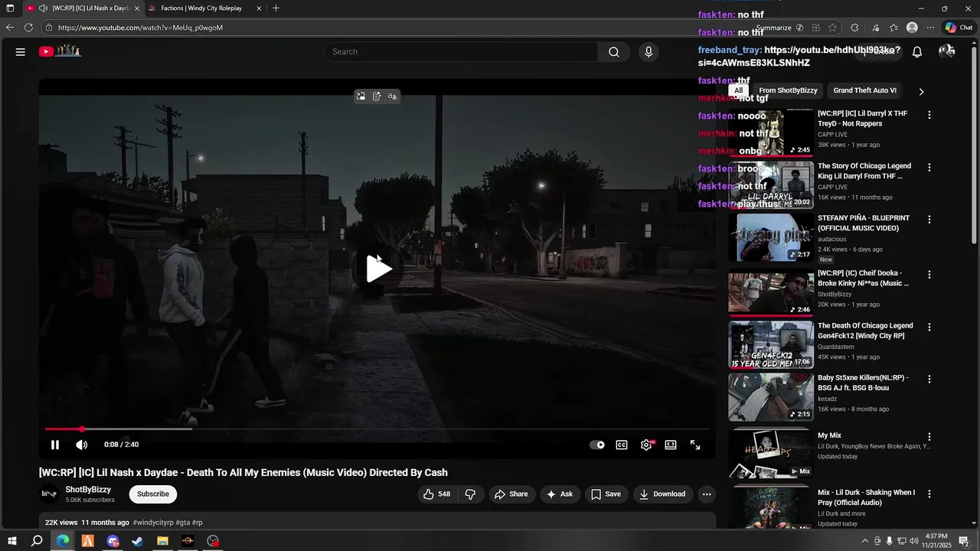Open more actions menu below video
This screenshot has height=551, width=980.
pyautogui.click(x=707, y=494)
